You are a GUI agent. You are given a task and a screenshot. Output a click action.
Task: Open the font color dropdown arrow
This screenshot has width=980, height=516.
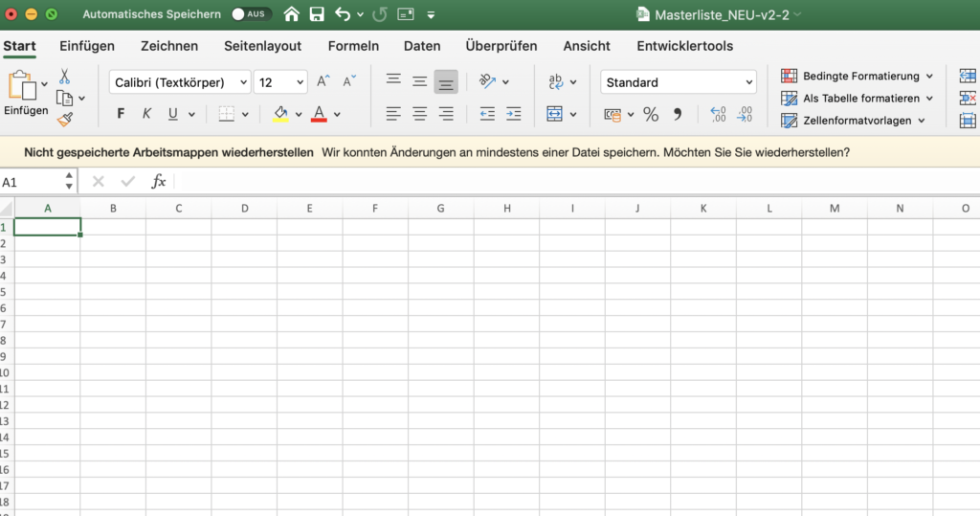point(338,115)
